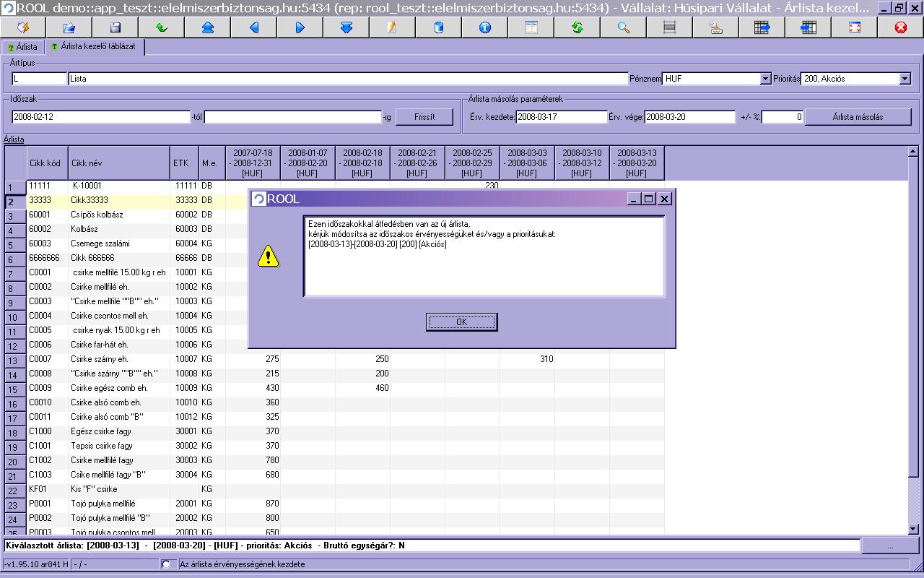
Task: Click the open folder toolbar icon
Action: point(69,27)
